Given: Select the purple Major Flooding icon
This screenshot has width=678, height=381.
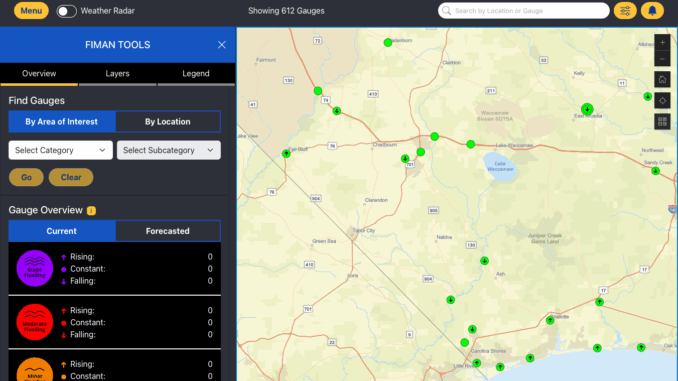Looking at the screenshot, I should click(35, 268).
